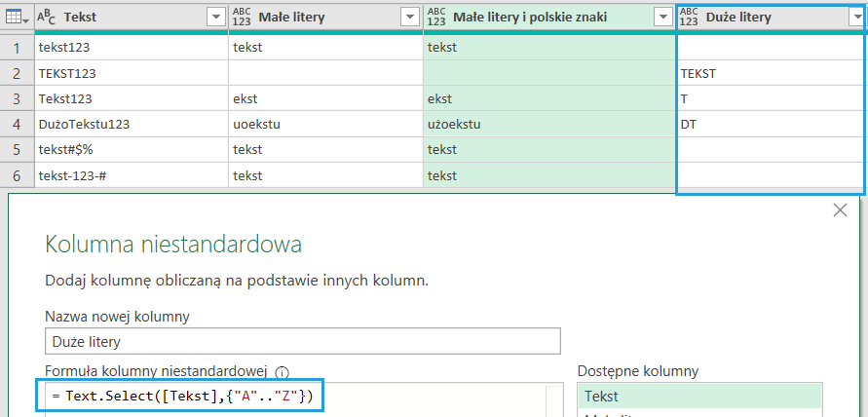Open filter dropdown for Małe litery i polskie znaki
Screen dimensions: 868x417
662,18
